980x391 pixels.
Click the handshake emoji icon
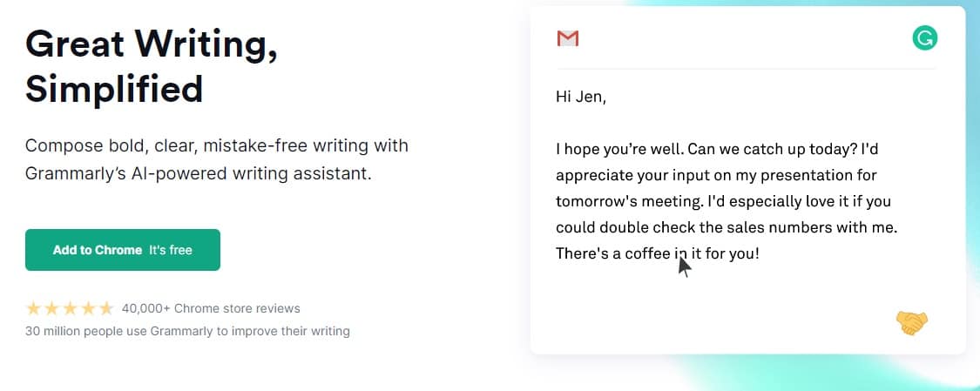(x=911, y=323)
